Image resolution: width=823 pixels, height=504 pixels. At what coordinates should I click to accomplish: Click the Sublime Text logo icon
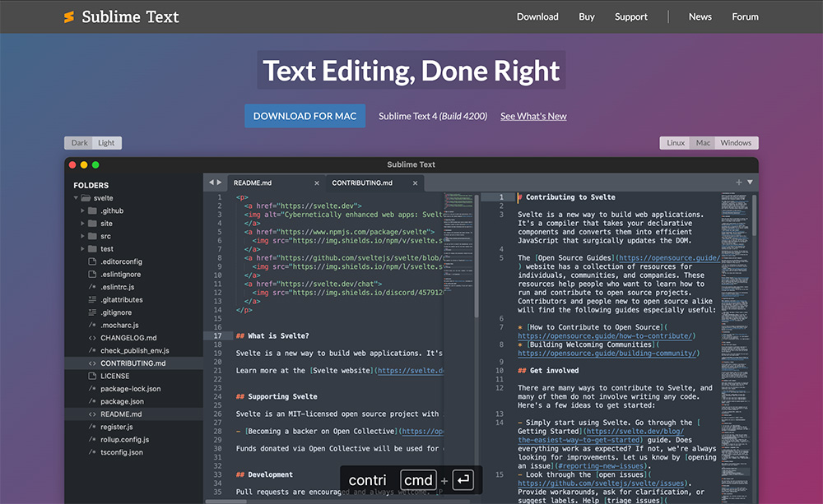coord(69,16)
